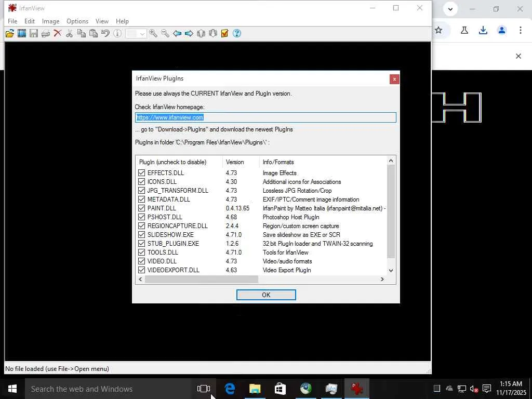Toggle the SLIDESHOW.EXE checkbox
Image resolution: width=532 pixels, height=399 pixels.
[x=141, y=234]
